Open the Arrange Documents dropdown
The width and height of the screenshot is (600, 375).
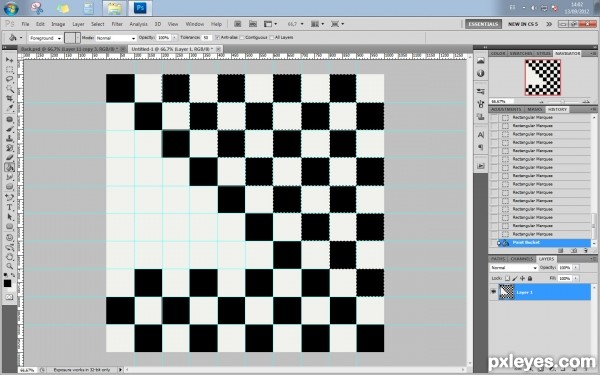[317, 24]
